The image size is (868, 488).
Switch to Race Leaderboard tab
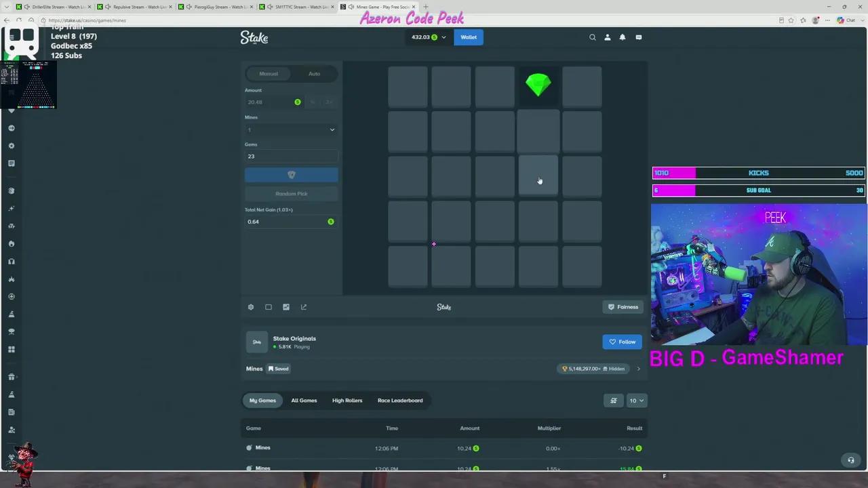(400, 401)
